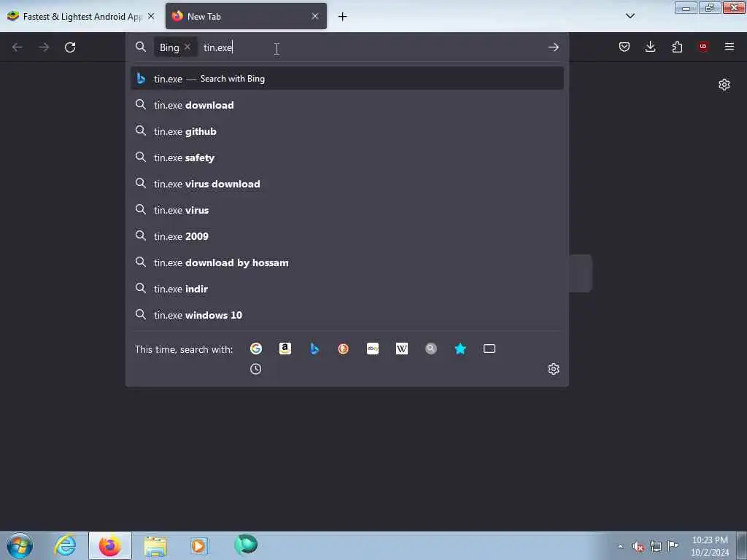
Task: Choose suggestion 'tin.exe github'
Action: [x=347, y=131]
